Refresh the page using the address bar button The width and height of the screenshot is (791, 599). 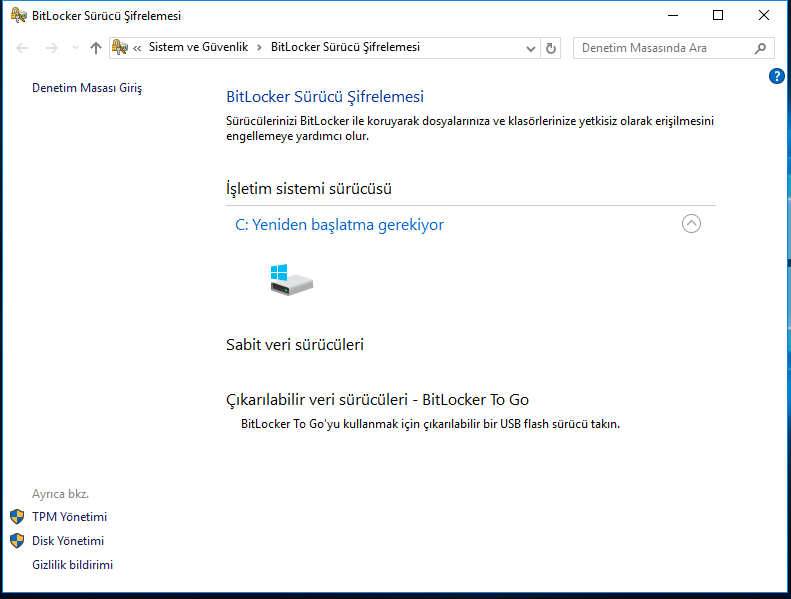[x=551, y=48]
